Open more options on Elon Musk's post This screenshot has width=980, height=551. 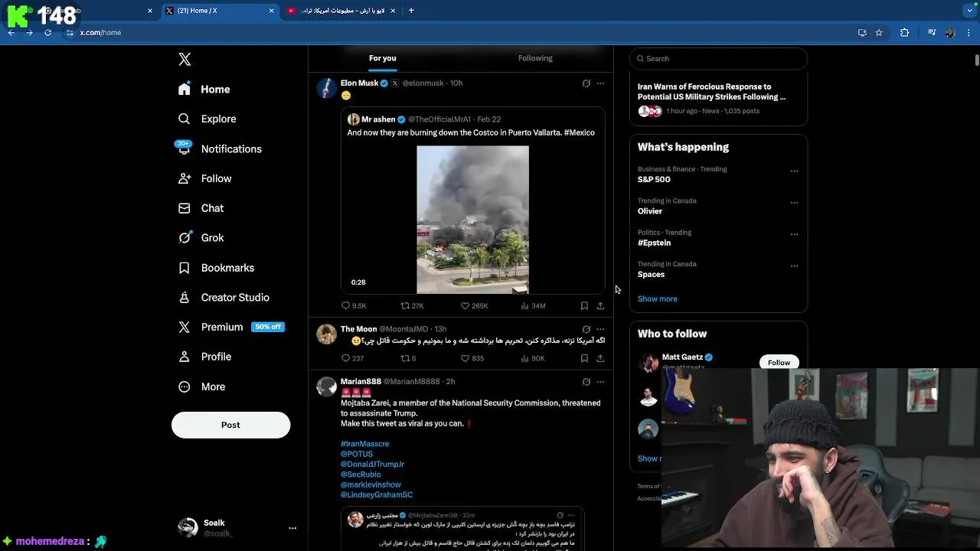point(600,83)
